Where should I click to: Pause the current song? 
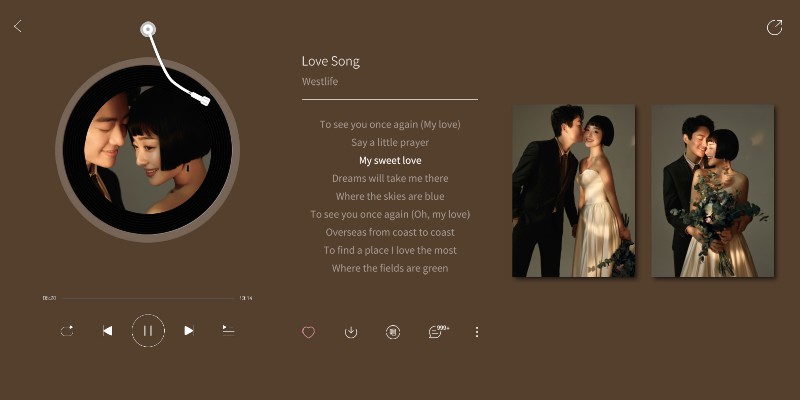click(148, 331)
